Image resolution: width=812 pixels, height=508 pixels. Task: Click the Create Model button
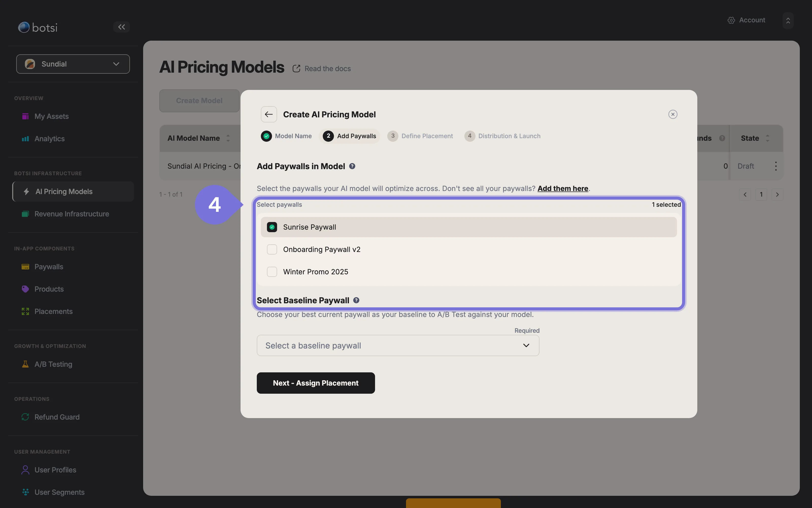[x=199, y=101]
